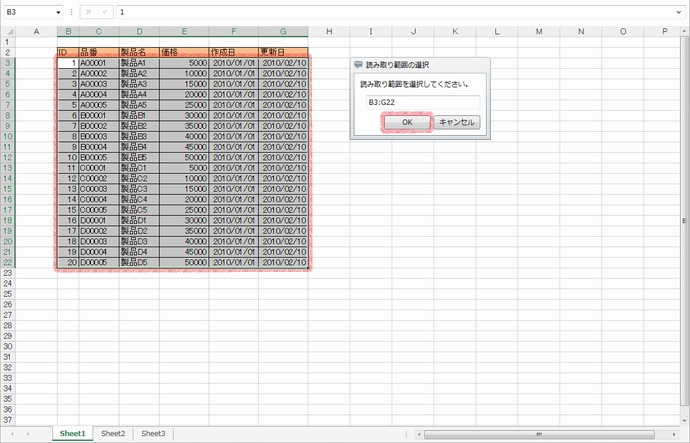Viewport: 690px width, 443px height.
Task: Select row 25 header
Action: click(x=9, y=304)
